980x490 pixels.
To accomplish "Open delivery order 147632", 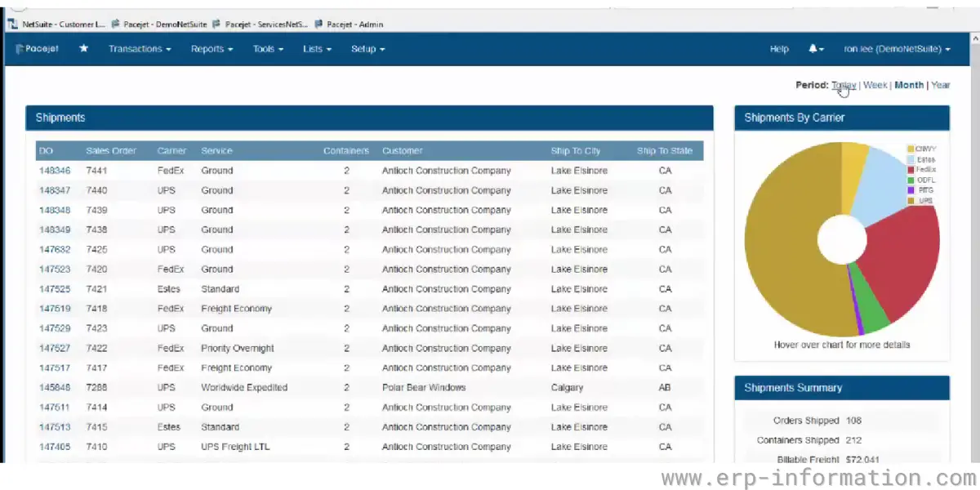I will 55,249.
